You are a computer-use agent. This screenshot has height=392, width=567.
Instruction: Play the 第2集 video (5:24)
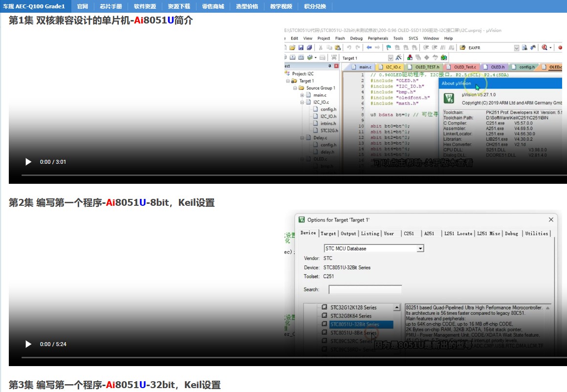tap(28, 344)
